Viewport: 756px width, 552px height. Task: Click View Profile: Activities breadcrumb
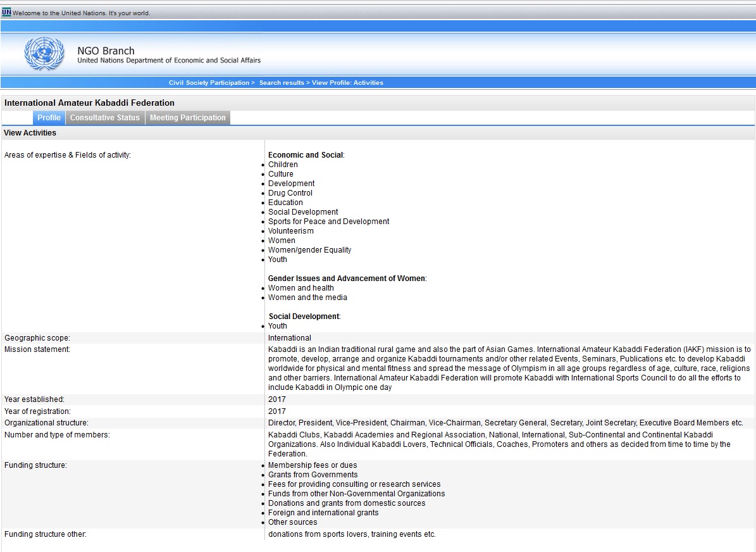[347, 83]
